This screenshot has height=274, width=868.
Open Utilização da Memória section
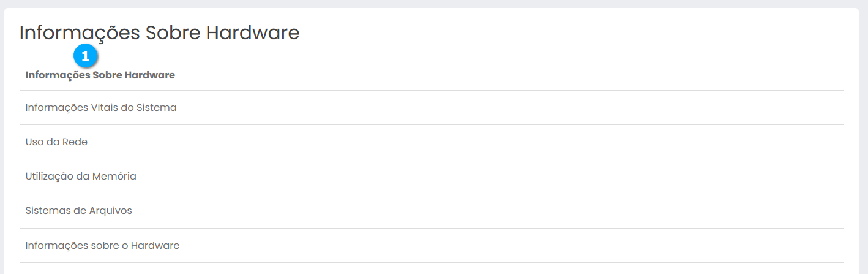tap(81, 177)
